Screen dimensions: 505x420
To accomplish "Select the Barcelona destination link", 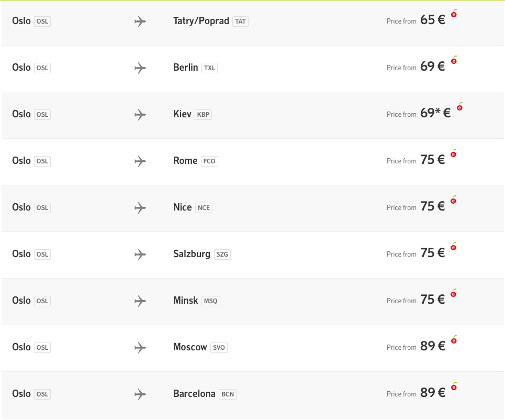I will [205, 394].
